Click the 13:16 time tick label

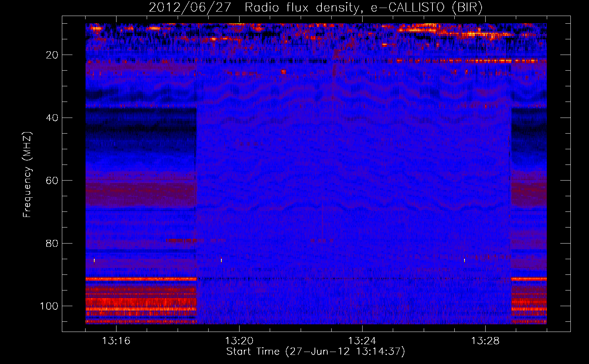tap(116, 341)
